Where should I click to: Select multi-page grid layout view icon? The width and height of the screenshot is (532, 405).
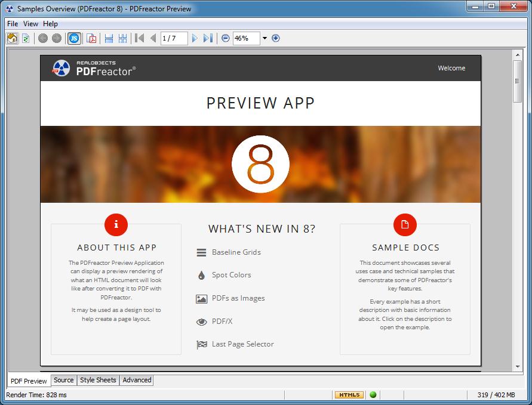123,38
